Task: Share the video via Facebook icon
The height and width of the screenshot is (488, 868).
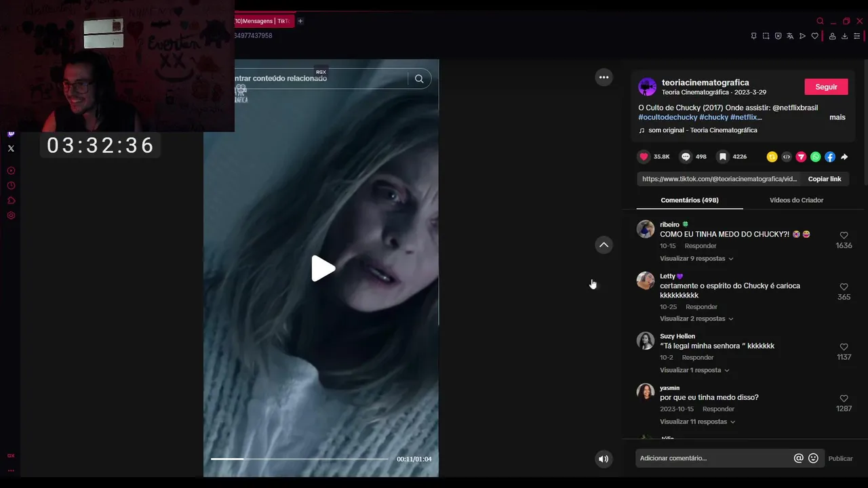Action: 830,157
